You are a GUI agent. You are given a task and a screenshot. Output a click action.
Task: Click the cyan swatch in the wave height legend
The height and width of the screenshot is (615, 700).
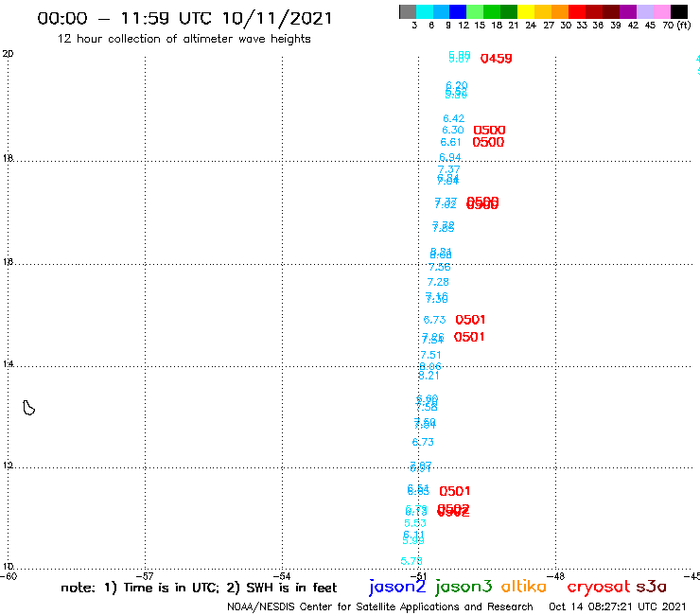(424, 11)
